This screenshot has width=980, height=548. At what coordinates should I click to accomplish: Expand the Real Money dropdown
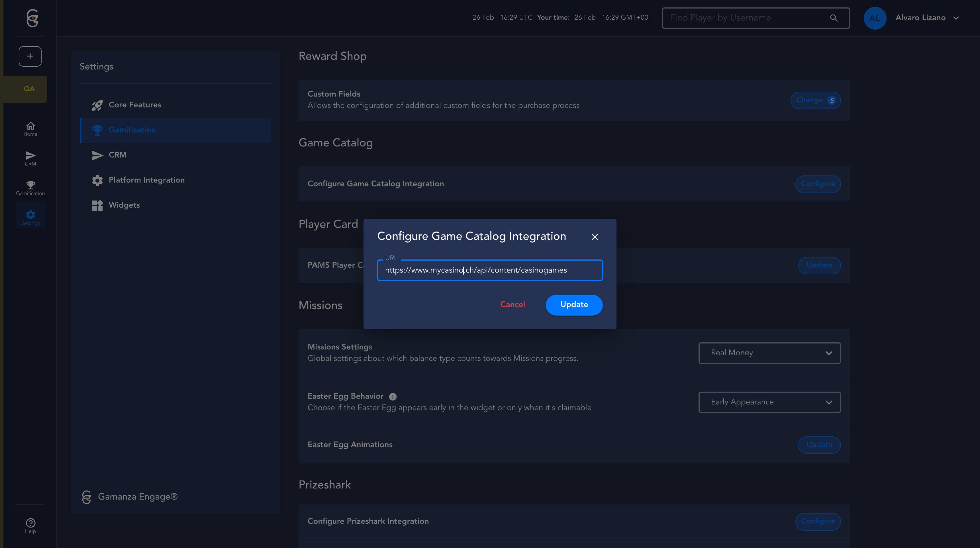[x=769, y=353]
